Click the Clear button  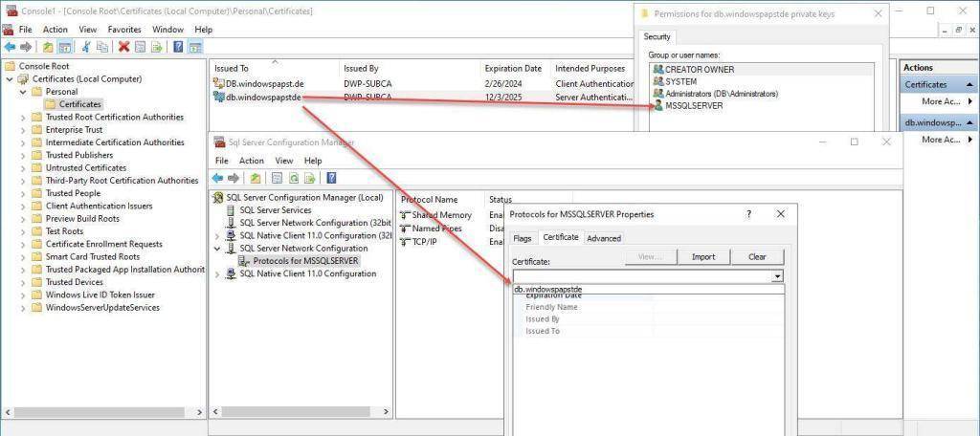click(757, 257)
